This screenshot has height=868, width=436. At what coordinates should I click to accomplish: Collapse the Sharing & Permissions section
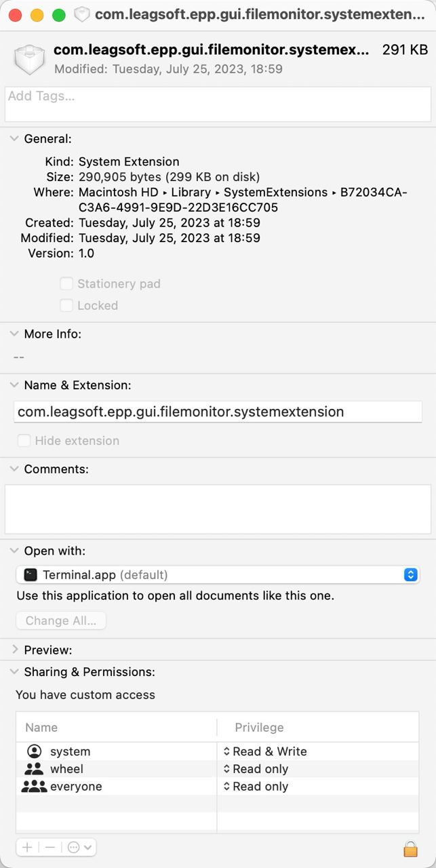(14, 671)
